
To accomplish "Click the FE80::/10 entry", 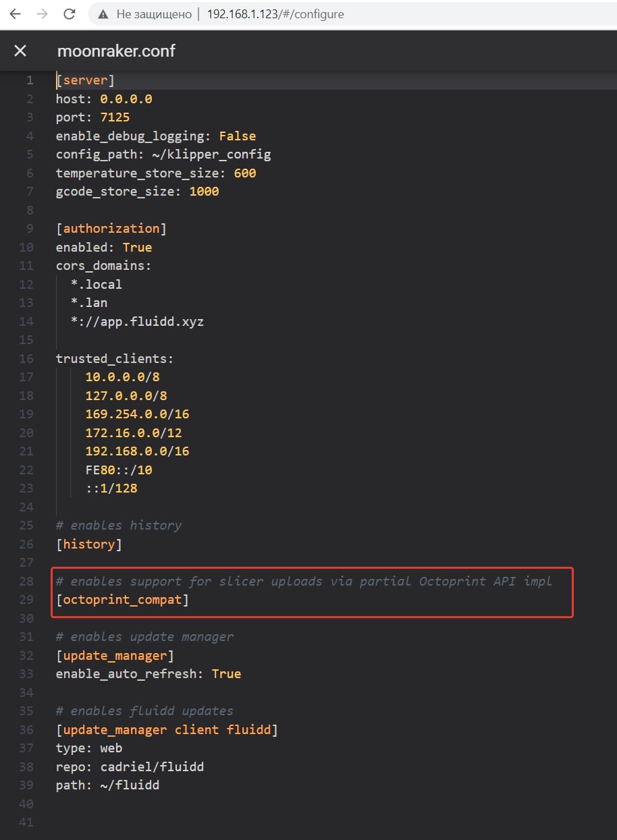I will pos(119,470).
